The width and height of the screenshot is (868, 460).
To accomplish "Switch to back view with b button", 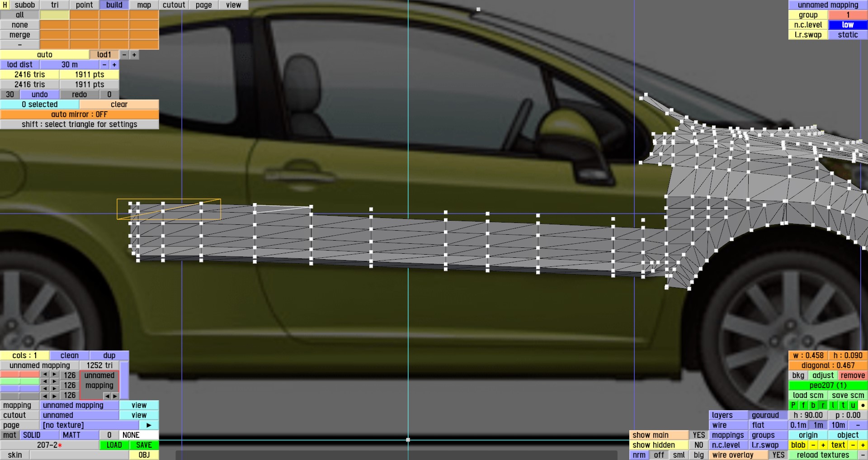I will 813,405.
